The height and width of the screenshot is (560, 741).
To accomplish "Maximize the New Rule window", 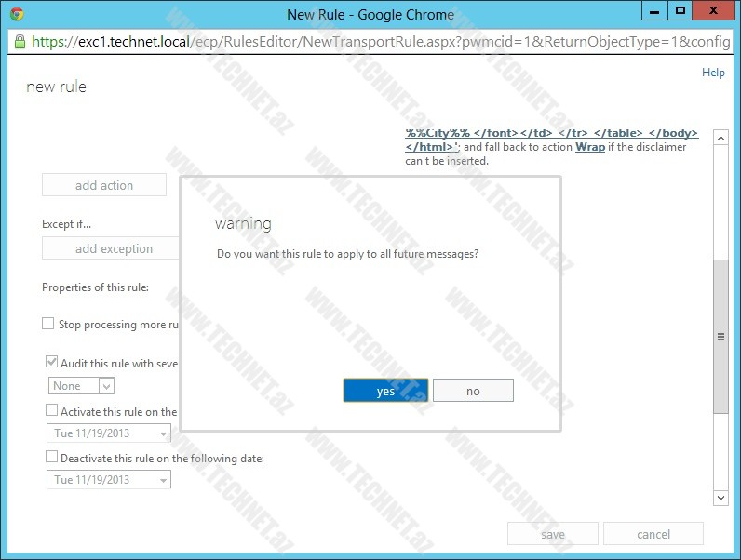I will tap(680, 10).
